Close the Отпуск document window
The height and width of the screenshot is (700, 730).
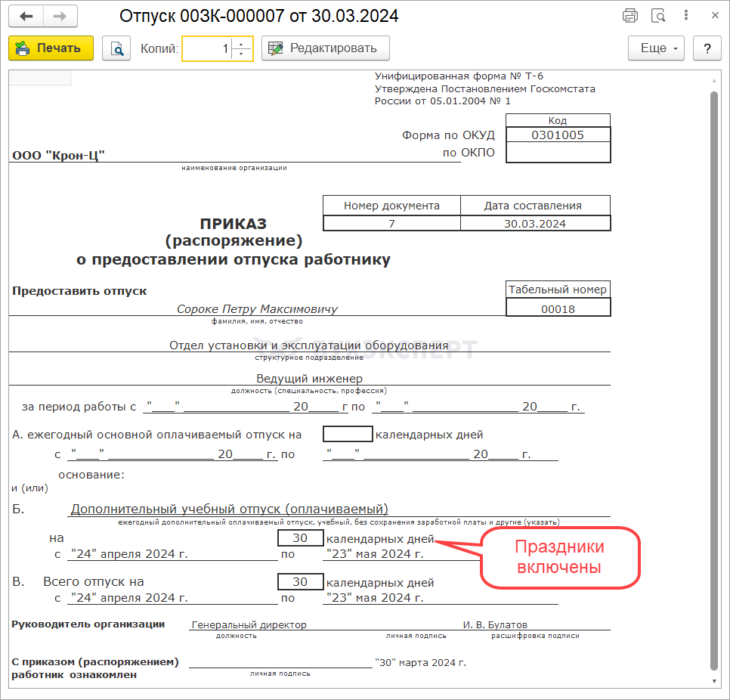[713, 16]
